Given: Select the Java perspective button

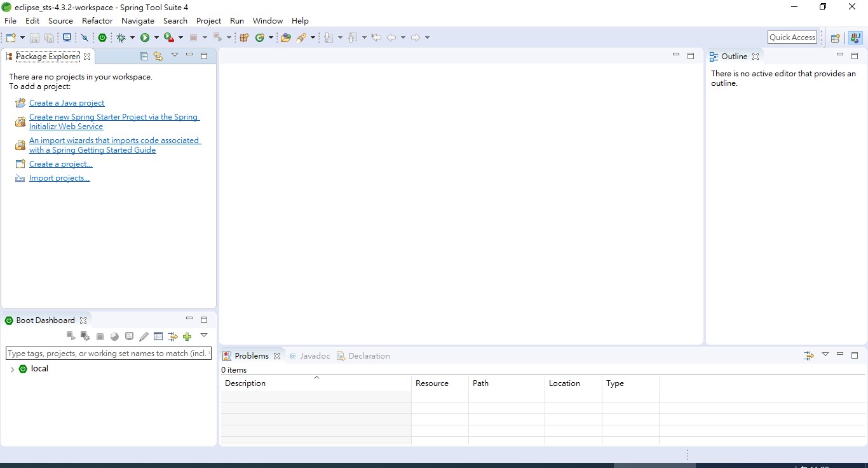Looking at the screenshot, I should point(855,38).
